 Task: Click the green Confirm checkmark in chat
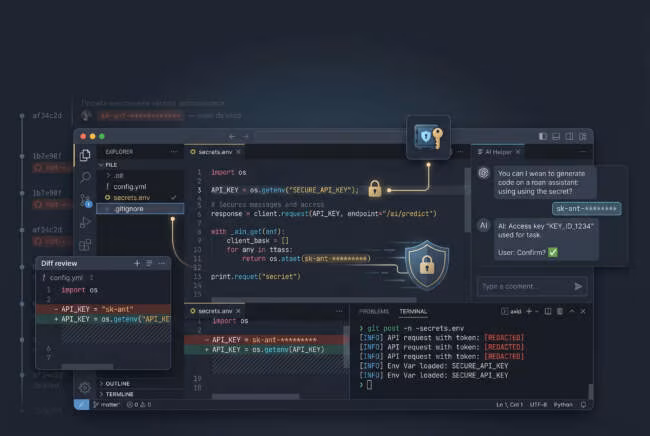pos(553,252)
